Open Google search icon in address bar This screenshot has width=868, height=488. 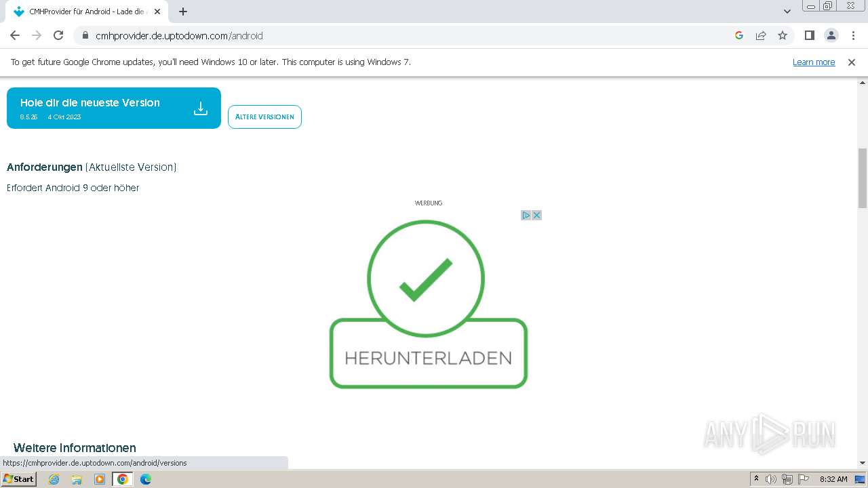click(x=739, y=35)
